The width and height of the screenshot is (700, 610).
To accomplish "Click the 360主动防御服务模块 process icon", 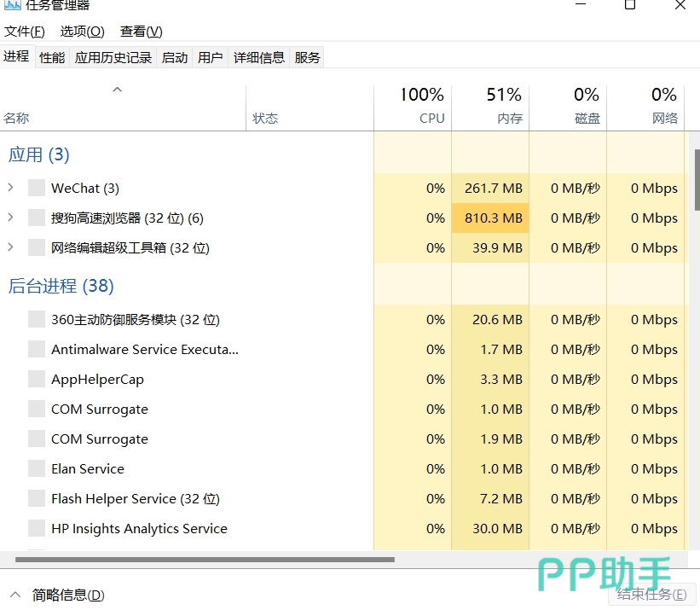I will click(36, 319).
